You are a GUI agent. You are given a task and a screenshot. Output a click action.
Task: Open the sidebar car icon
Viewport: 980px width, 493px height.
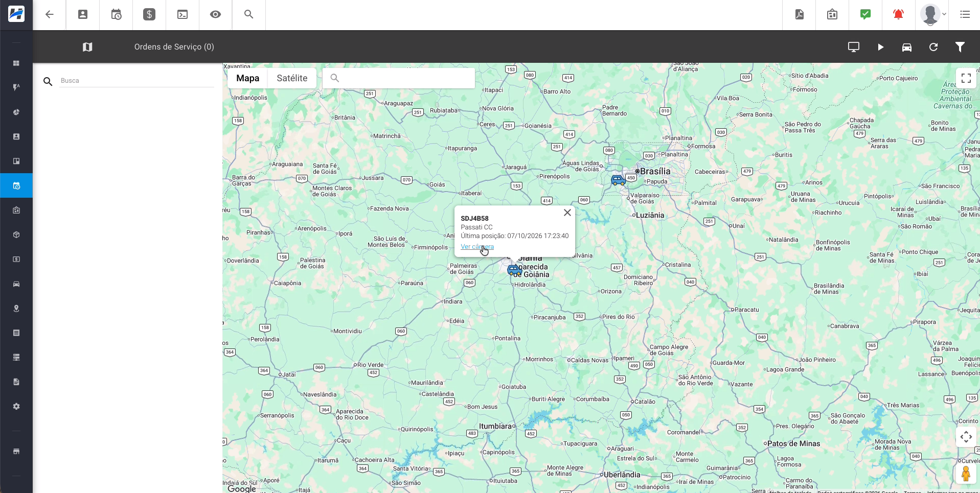[x=16, y=284]
